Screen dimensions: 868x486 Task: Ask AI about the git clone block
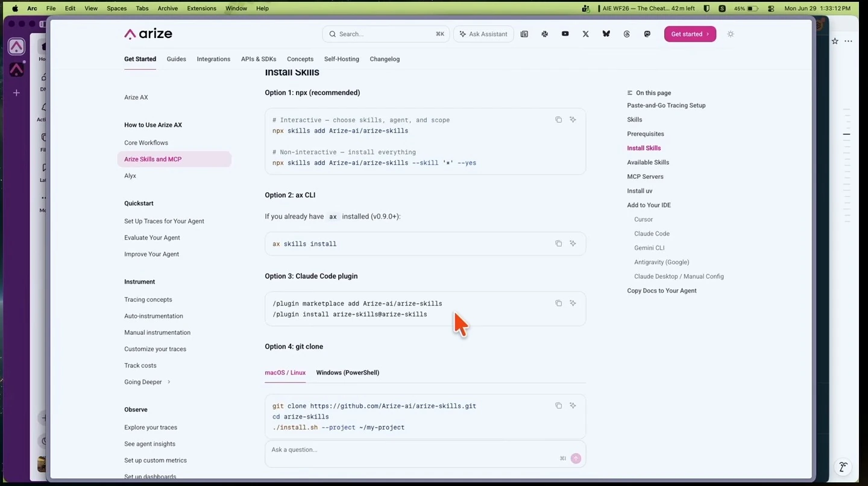573,405
